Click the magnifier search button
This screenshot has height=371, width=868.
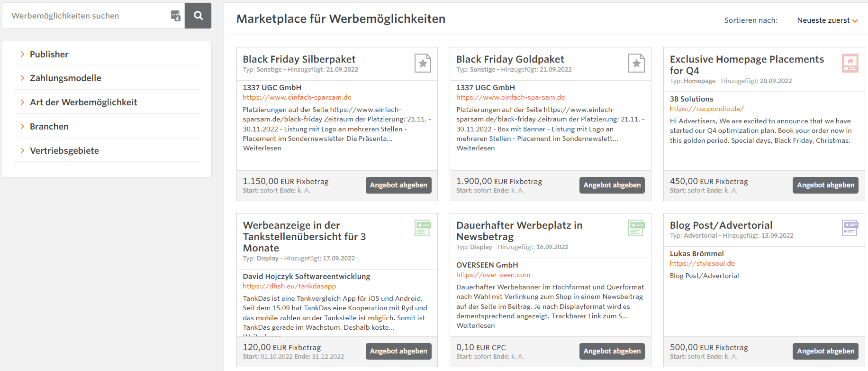tap(198, 16)
